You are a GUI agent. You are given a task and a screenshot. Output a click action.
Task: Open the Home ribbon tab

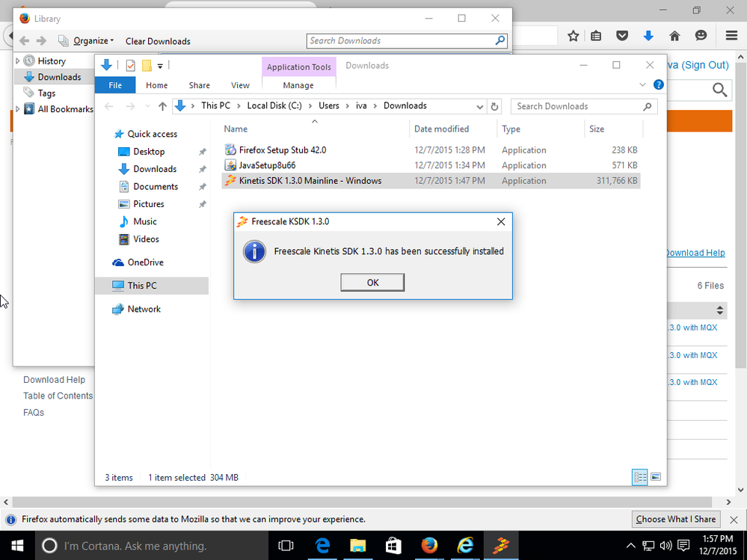(x=157, y=85)
